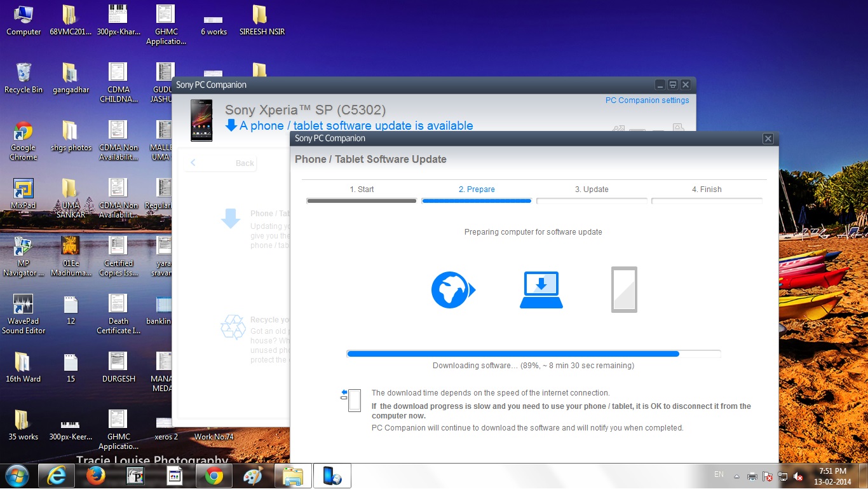Click the network tray icon
This screenshot has height=496, width=868.
(x=783, y=476)
